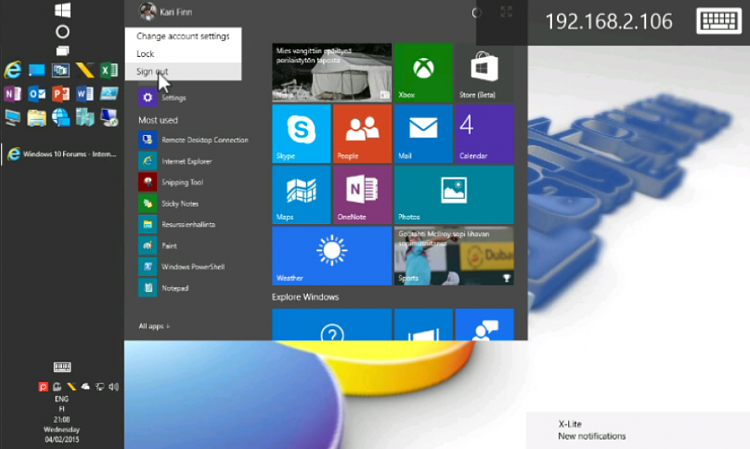Open Sticky Notes from Most used
The height and width of the screenshot is (449, 750).
pos(169,203)
